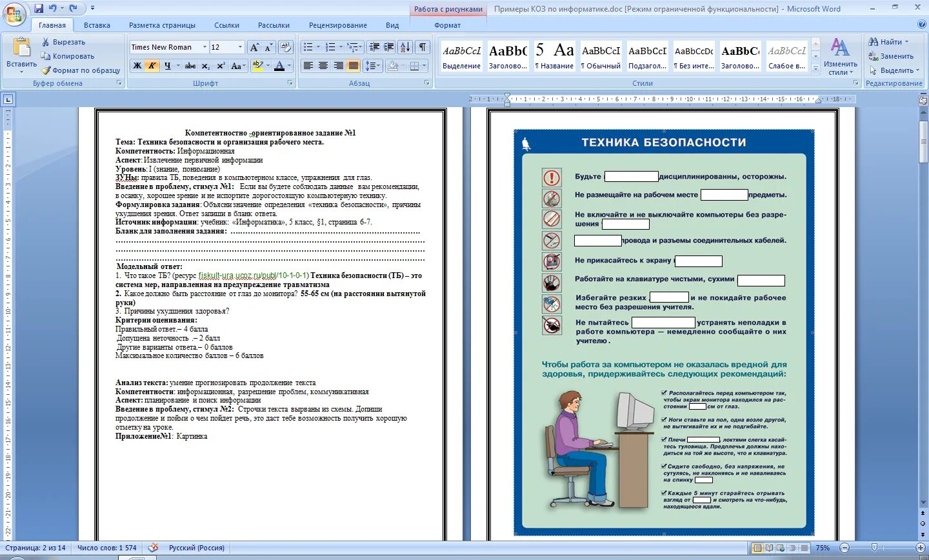Decrease font size with shrink font icon

268,47
